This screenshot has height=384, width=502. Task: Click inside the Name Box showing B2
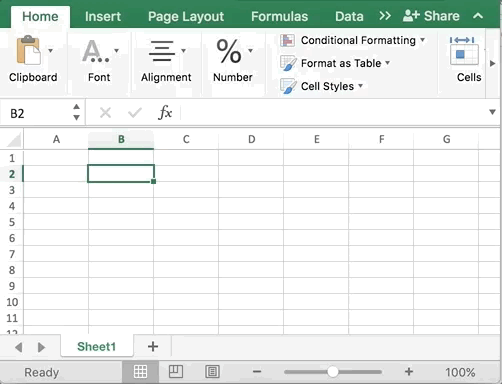(x=37, y=113)
